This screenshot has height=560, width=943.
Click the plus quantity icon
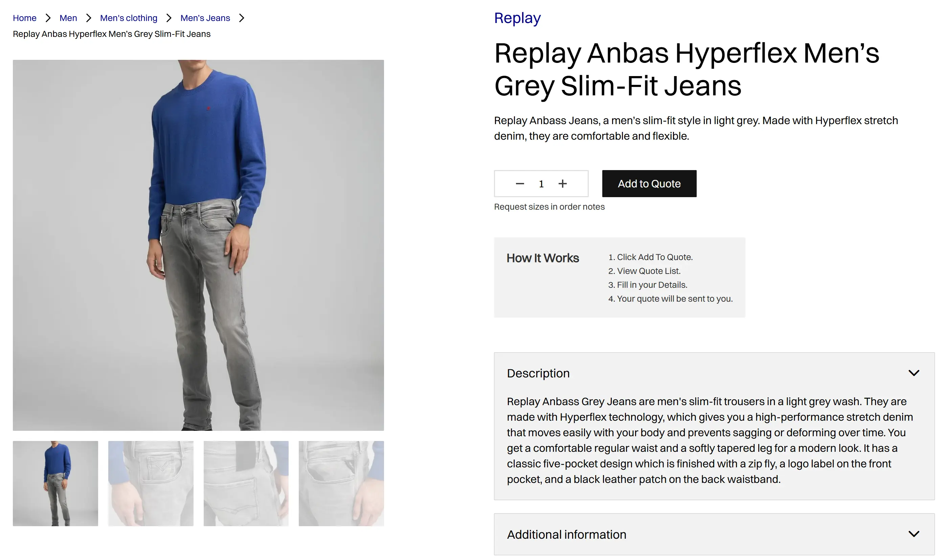562,184
